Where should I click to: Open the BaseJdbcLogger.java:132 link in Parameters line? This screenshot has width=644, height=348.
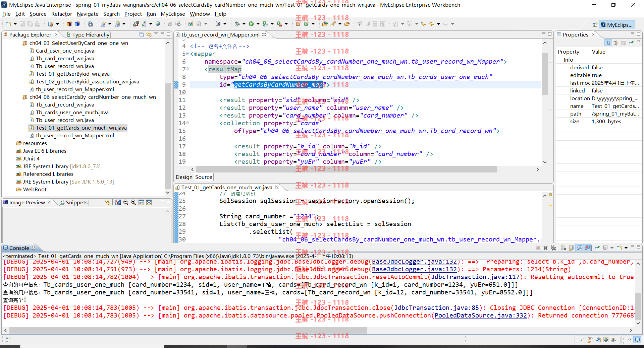414,269
